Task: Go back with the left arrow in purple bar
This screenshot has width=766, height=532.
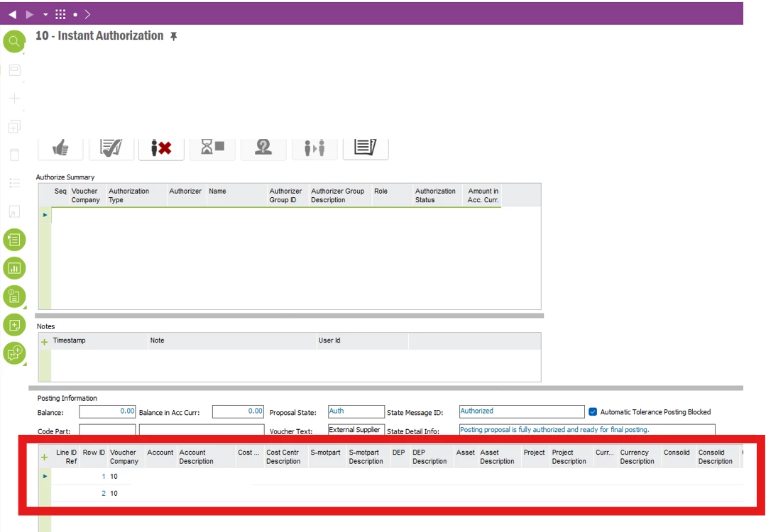Action: (13, 14)
